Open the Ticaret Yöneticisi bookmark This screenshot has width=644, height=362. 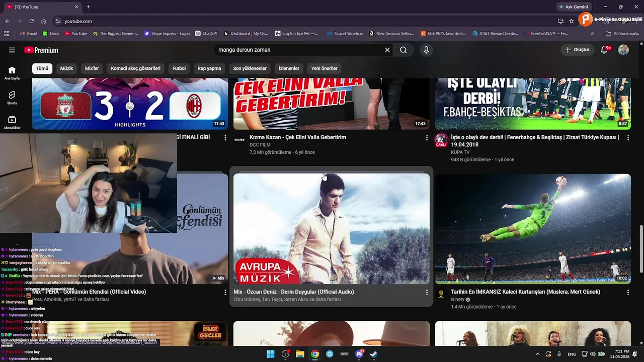tap(345, 34)
